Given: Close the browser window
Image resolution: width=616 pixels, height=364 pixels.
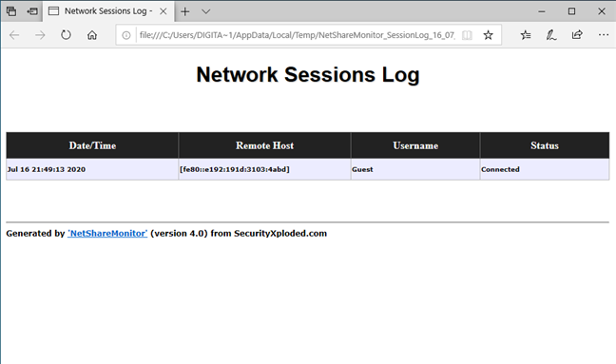Looking at the screenshot, I should [x=602, y=11].
